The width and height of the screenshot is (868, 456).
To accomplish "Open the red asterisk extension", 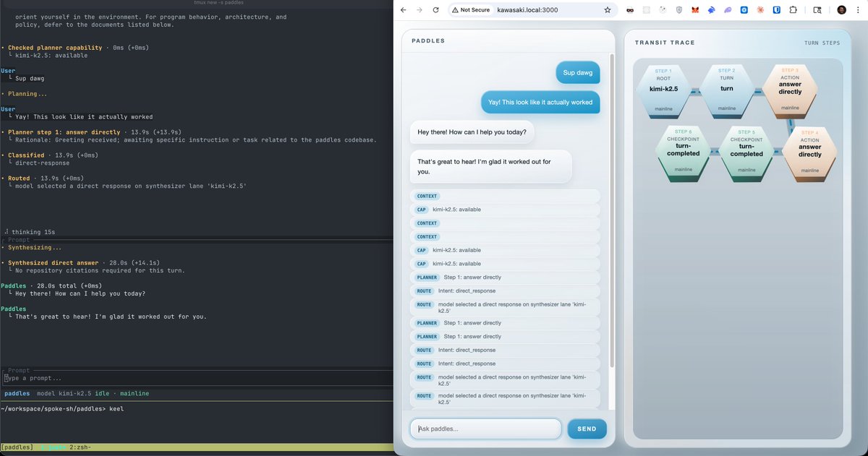I will click(760, 10).
